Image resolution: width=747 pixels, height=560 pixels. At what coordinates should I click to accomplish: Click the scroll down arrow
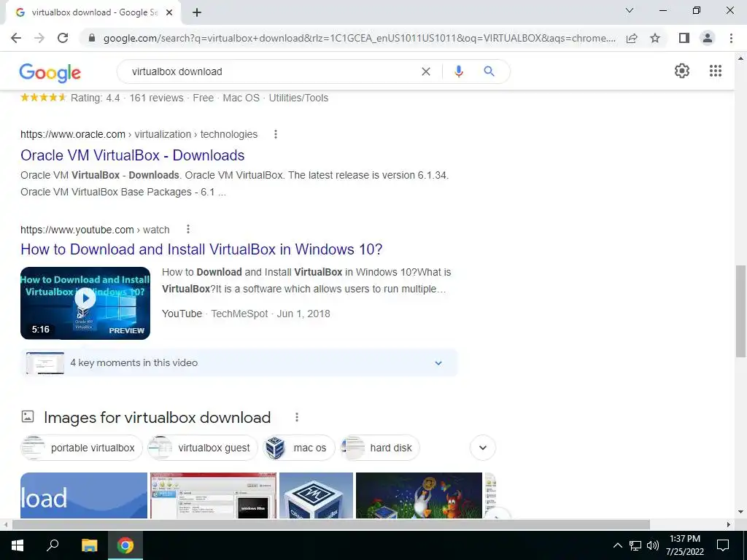point(740,513)
